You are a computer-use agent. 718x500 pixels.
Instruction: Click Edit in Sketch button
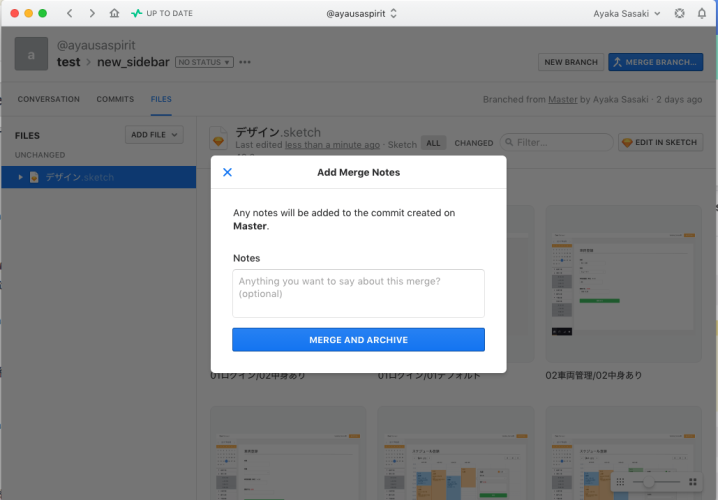(x=660, y=142)
